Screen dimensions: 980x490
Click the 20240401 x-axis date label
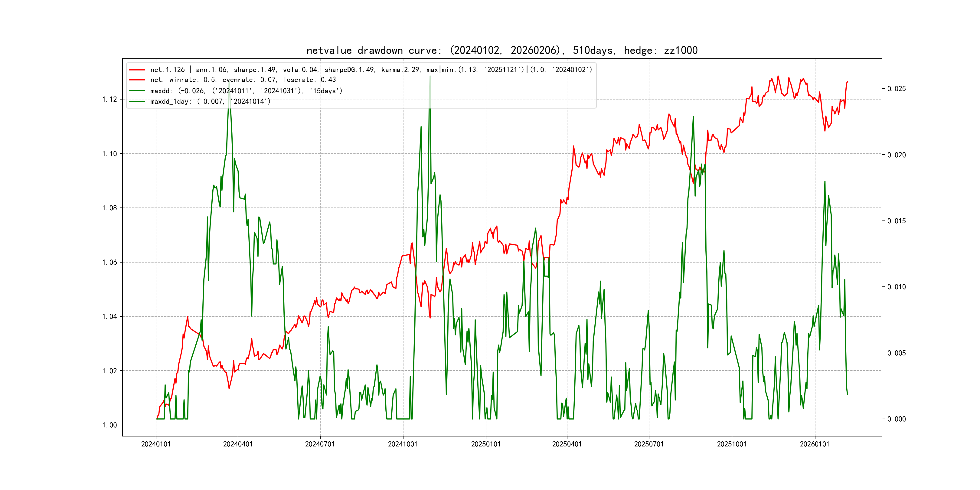(238, 444)
